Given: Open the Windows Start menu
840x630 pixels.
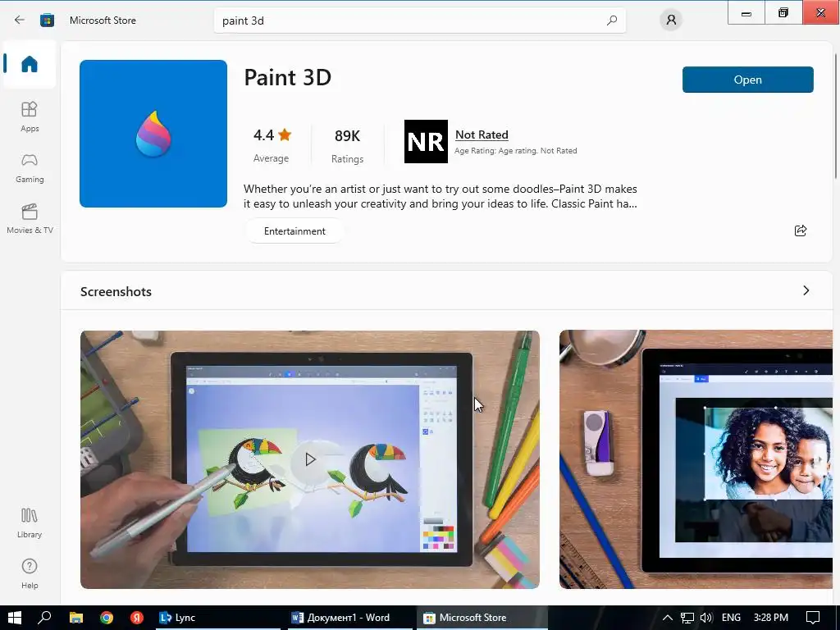Looking at the screenshot, I should [x=15, y=618].
